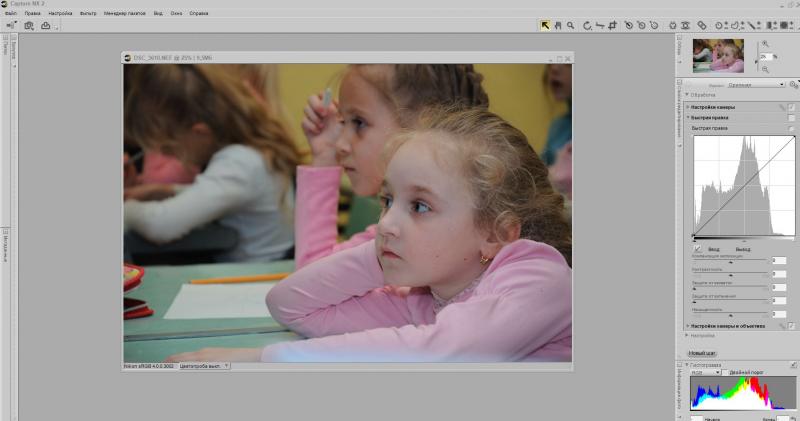Click the icon right of Гистограмма header
Viewport: 800px width, 421px height.
pos(793,365)
